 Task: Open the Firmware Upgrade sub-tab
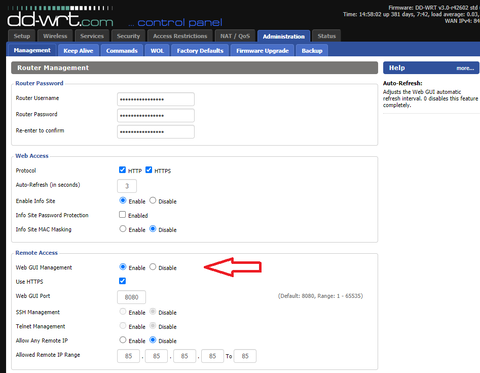262,51
